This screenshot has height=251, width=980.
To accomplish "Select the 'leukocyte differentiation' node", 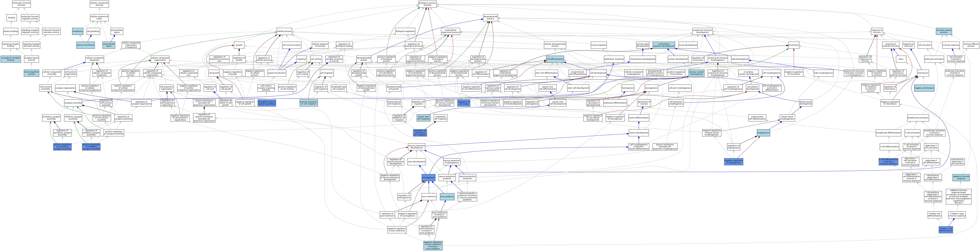I will point(615,103).
